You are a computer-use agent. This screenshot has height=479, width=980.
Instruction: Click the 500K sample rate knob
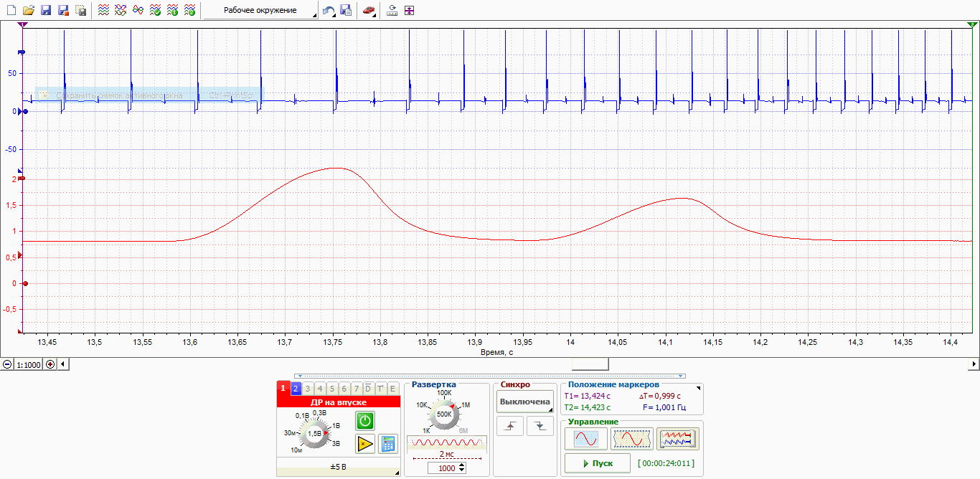[444, 414]
